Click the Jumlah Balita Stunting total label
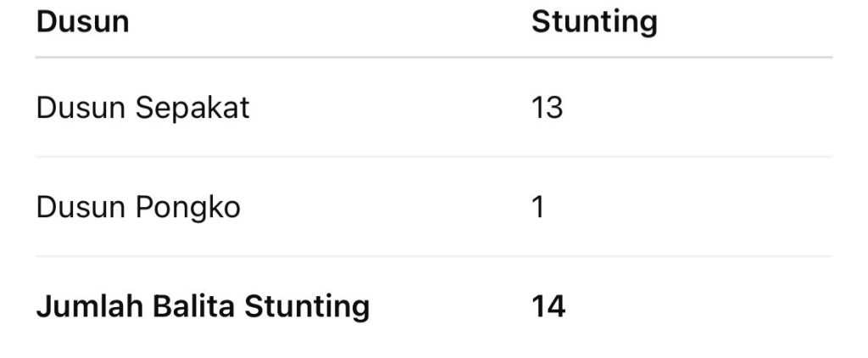Viewport: 868px width, 358px height. 203,308
